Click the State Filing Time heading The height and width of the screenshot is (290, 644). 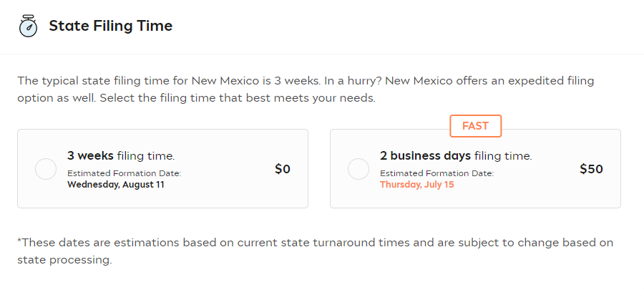(110, 26)
